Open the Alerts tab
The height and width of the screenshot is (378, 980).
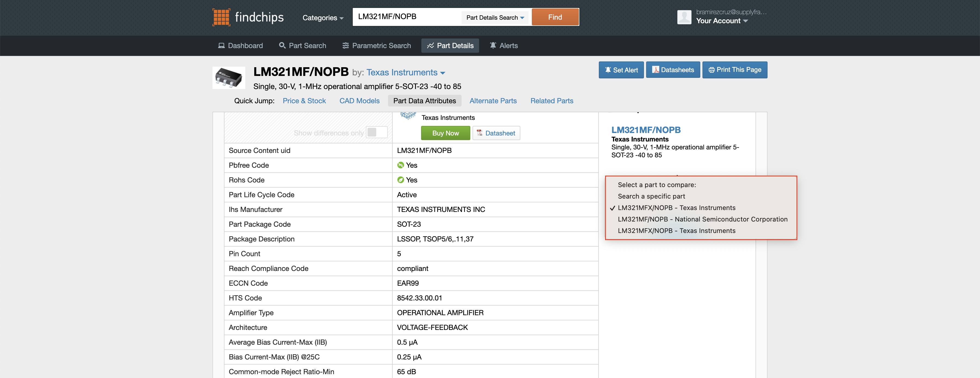503,46
